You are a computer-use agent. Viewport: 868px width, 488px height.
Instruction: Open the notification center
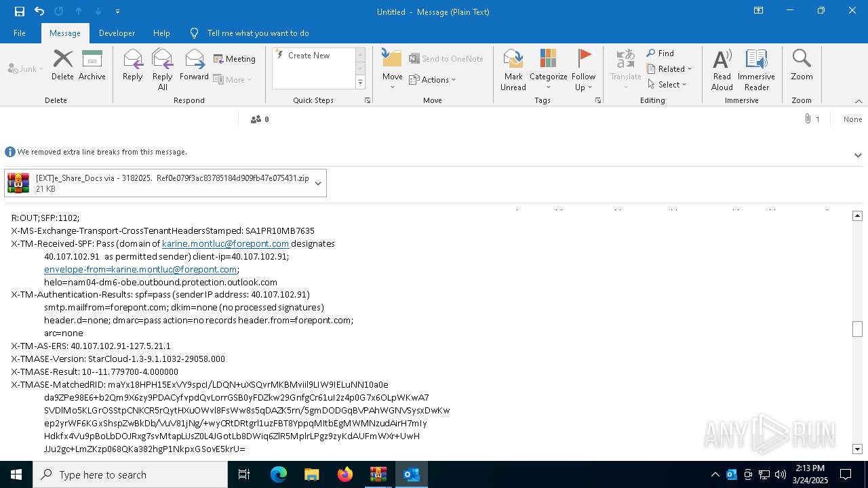846,474
